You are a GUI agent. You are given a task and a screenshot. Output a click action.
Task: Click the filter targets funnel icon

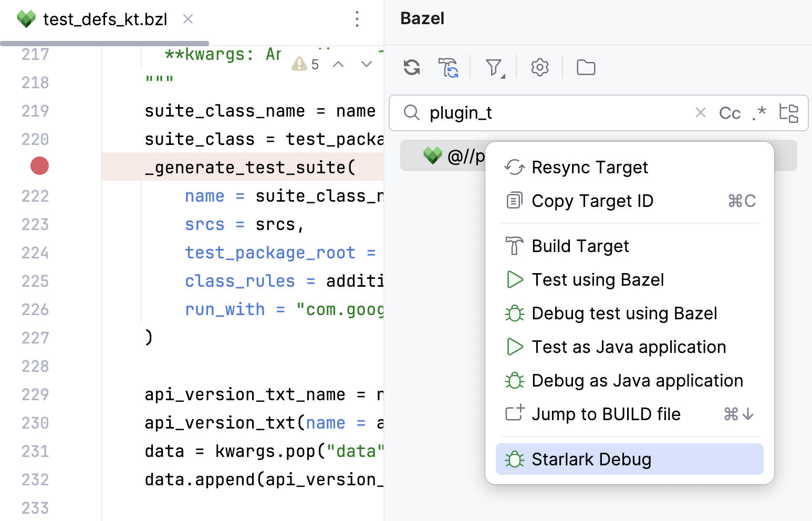[x=492, y=67]
